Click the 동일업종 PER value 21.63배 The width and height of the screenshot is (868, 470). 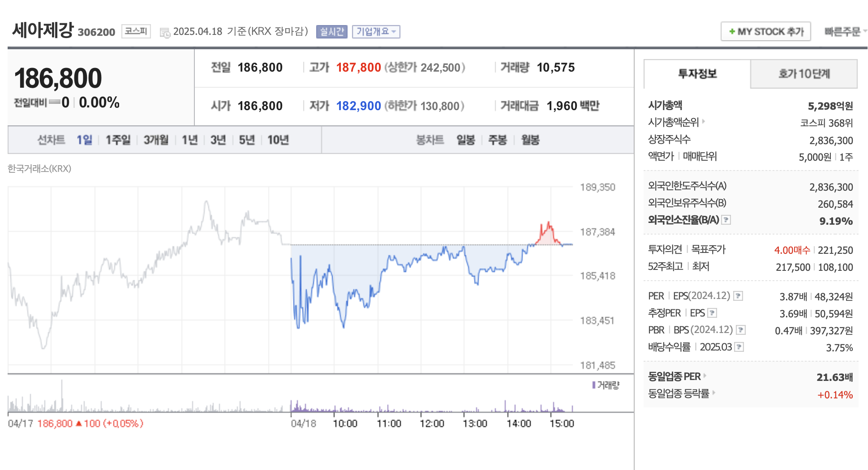(835, 377)
